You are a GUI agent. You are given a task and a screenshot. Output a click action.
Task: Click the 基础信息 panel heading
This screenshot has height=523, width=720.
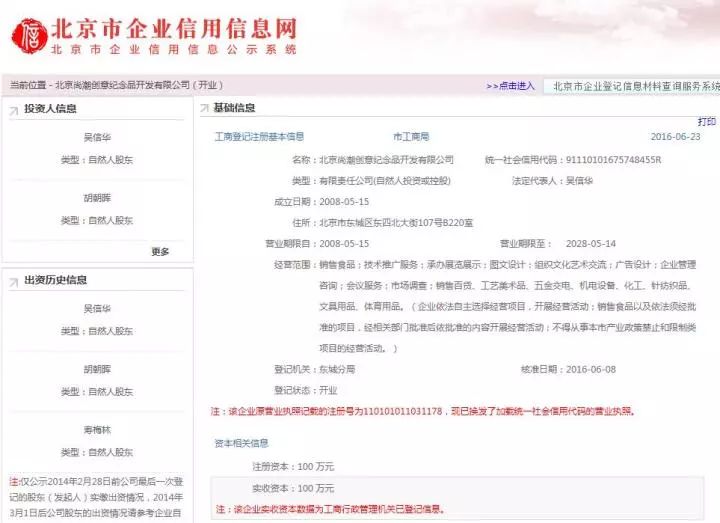(234, 108)
